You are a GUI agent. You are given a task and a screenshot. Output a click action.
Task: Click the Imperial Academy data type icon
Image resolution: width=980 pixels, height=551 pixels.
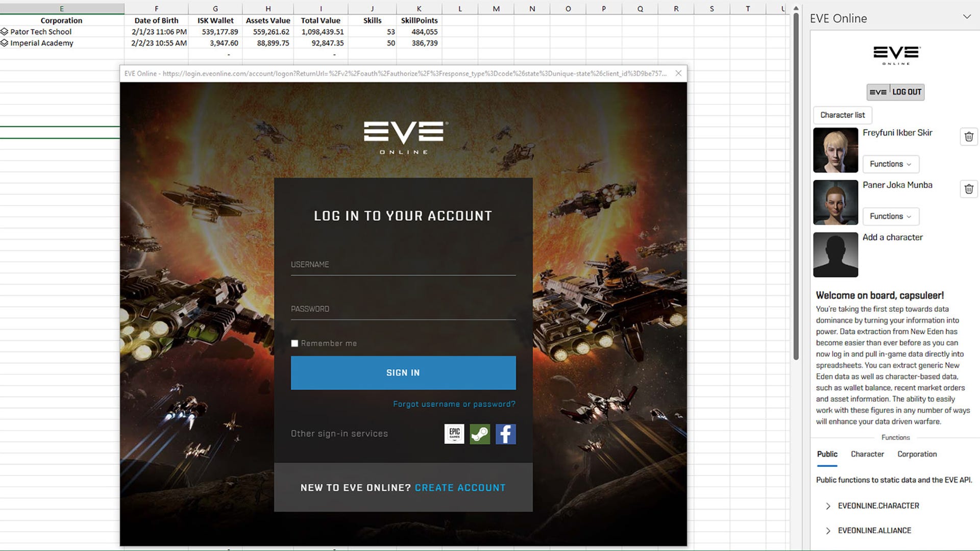(x=5, y=43)
